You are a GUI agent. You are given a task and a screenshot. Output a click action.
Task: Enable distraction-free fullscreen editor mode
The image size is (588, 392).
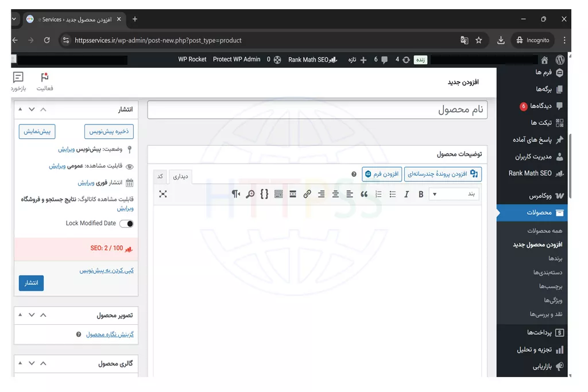[x=163, y=194]
